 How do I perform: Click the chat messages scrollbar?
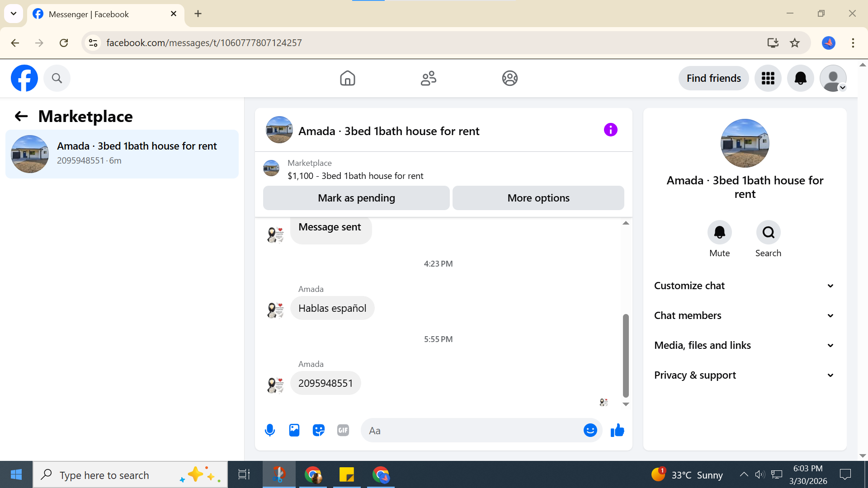coord(626,355)
